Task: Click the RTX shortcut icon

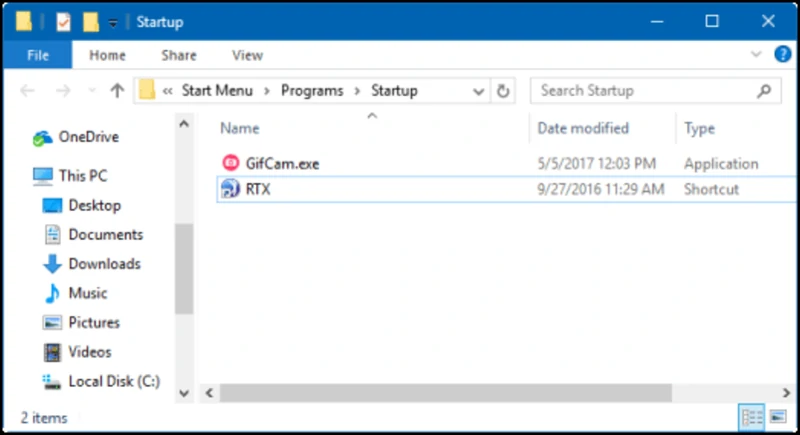Action: click(x=229, y=189)
